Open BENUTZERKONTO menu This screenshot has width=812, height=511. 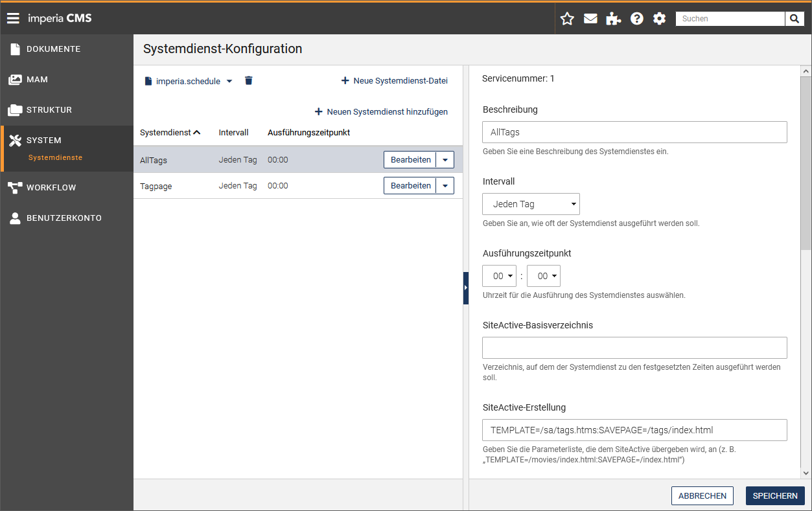[x=64, y=218]
